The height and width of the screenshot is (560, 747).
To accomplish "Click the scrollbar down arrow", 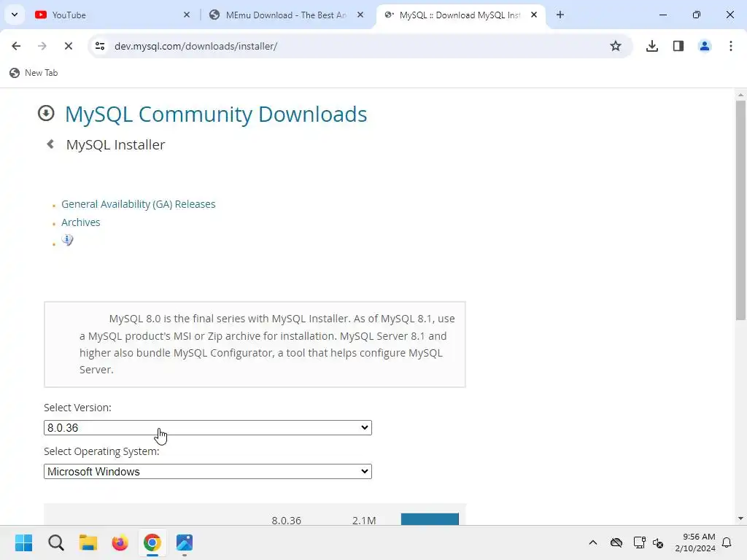I will 740,518.
